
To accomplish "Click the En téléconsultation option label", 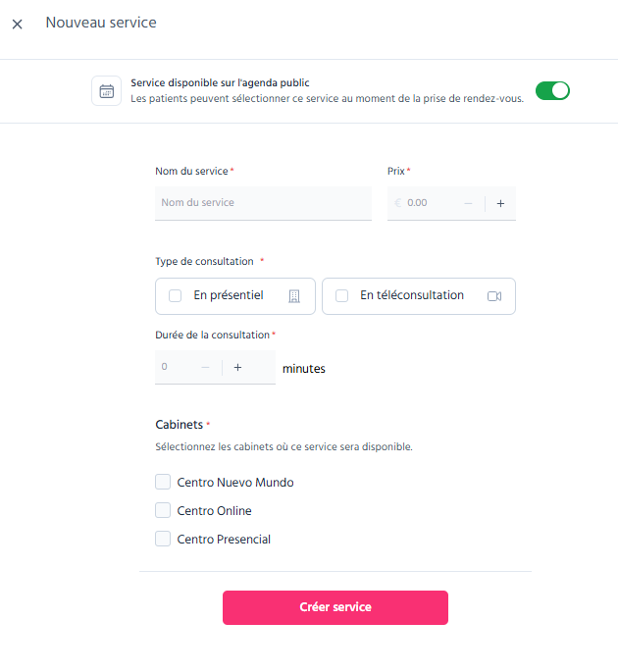I will click(412, 295).
